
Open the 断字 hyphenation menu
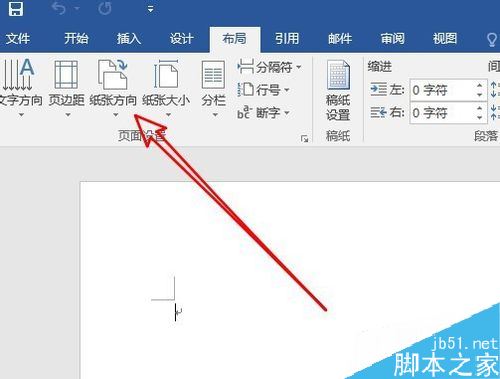[x=263, y=113]
